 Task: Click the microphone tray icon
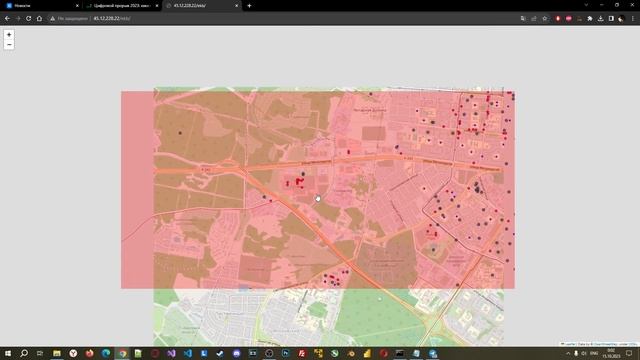coord(576,353)
